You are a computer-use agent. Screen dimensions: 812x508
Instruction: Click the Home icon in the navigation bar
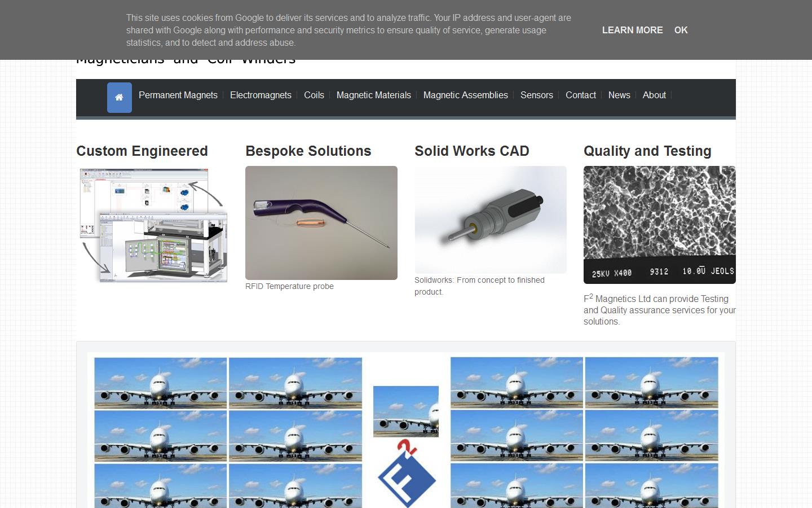click(119, 97)
